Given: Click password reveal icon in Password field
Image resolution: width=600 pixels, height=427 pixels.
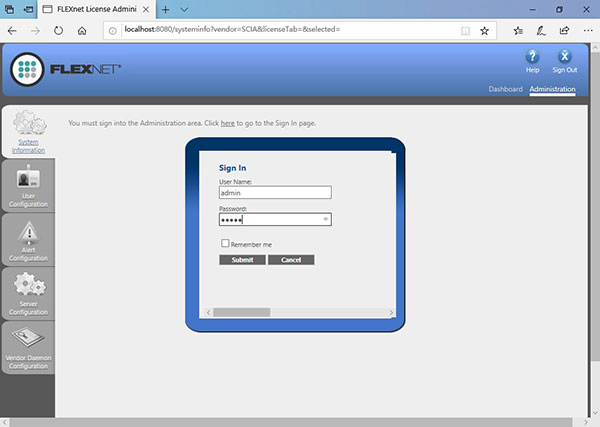Looking at the screenshot, I should tap(326, 219).
